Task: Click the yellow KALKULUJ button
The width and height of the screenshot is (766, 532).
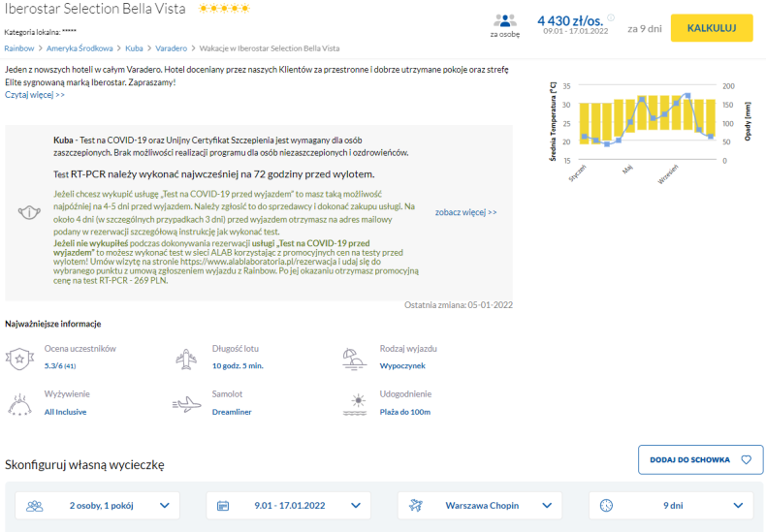Action: [x=712, y=28]
